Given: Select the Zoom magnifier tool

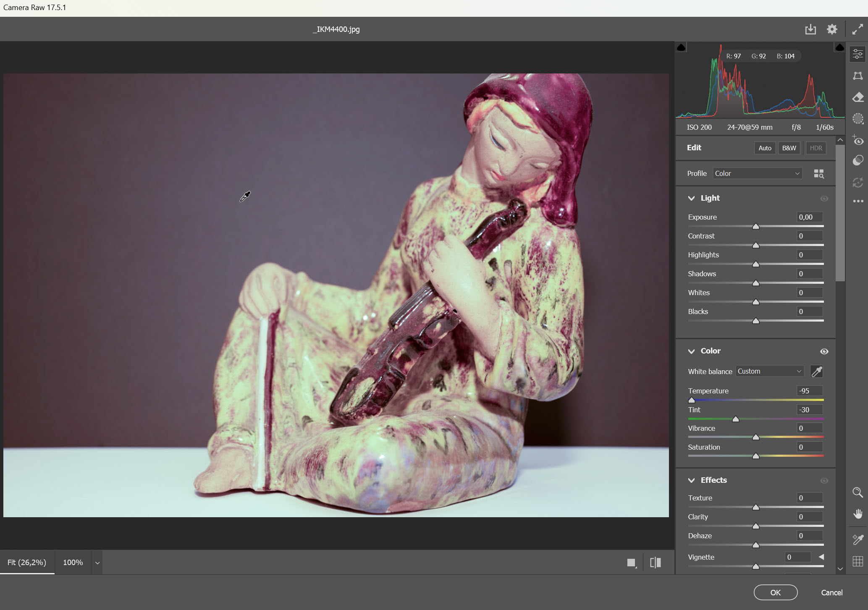Looking at the screenshot, I should [858, 492].
